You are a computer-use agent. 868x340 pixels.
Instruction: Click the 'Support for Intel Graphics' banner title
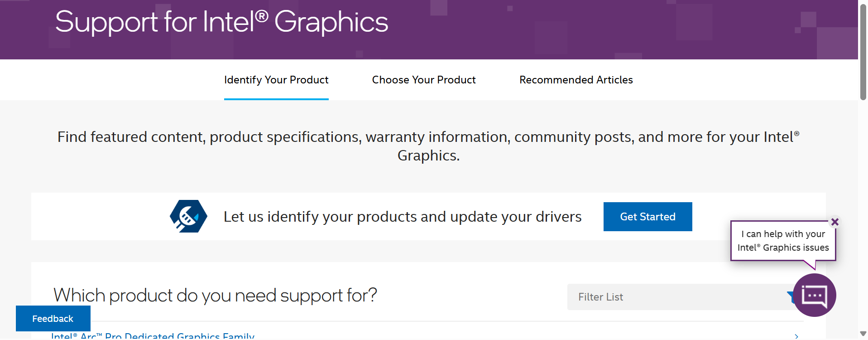[221, 22]
